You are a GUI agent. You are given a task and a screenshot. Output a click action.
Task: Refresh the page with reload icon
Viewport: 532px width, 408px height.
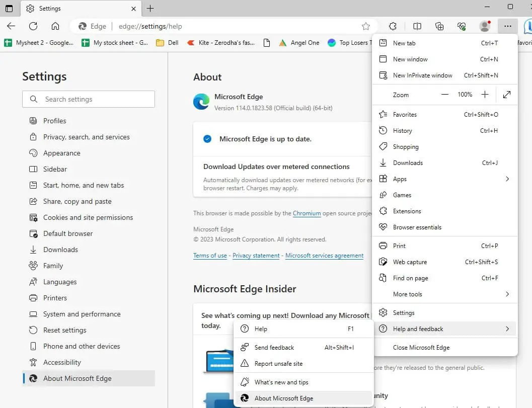(x=33, y=26)
